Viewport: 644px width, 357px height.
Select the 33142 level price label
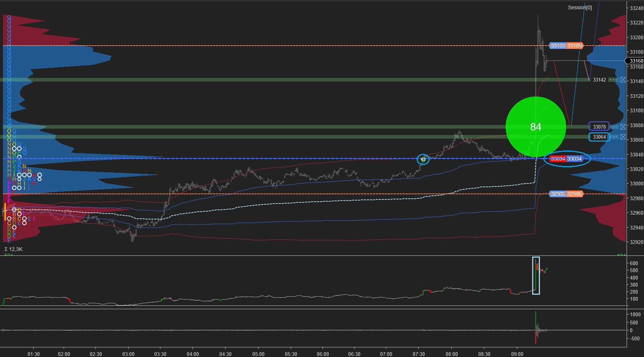[x=599, y=80]
